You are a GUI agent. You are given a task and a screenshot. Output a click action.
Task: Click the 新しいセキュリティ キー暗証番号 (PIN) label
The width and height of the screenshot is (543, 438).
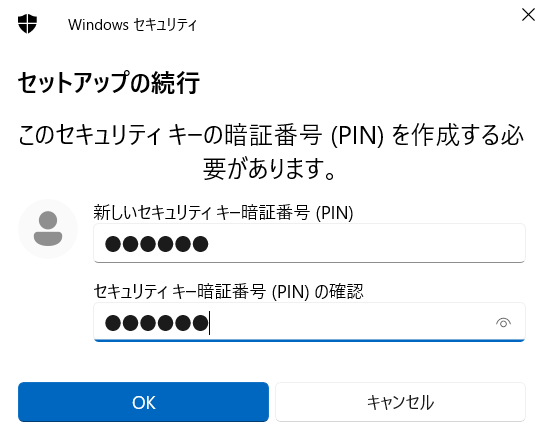[223, 212]
